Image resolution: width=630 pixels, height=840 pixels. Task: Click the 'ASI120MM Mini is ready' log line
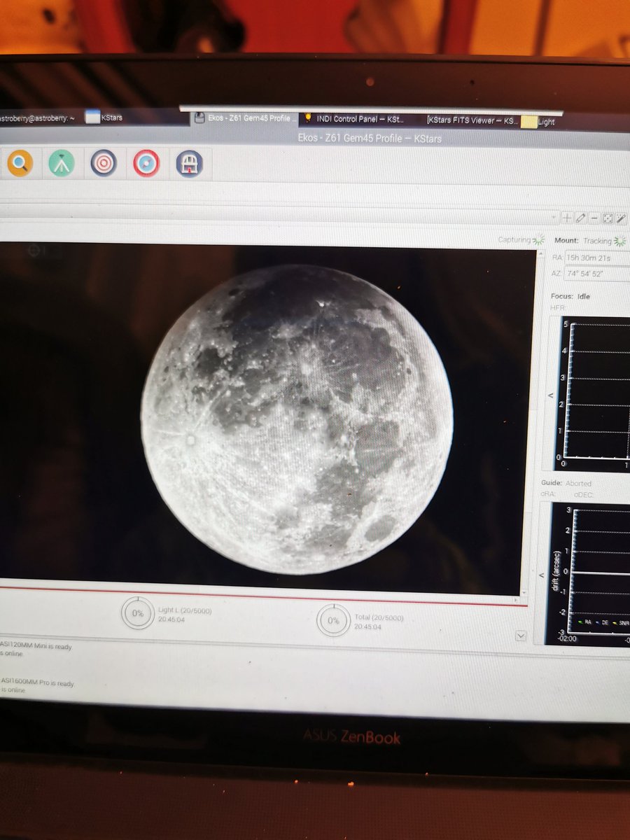[36, 646]
